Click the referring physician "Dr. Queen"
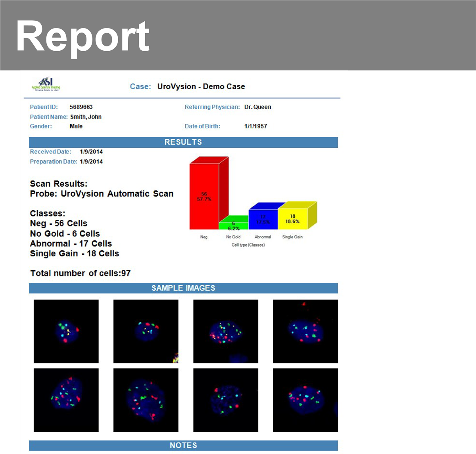 258,107
